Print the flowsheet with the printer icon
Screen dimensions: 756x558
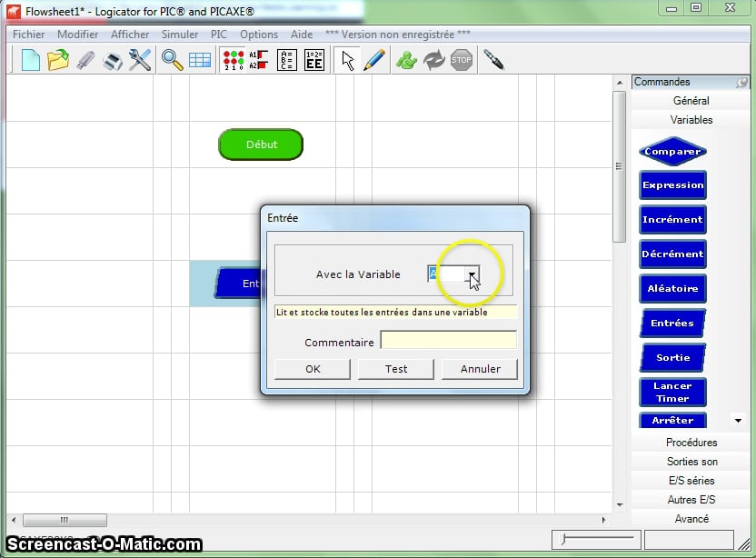113,61
